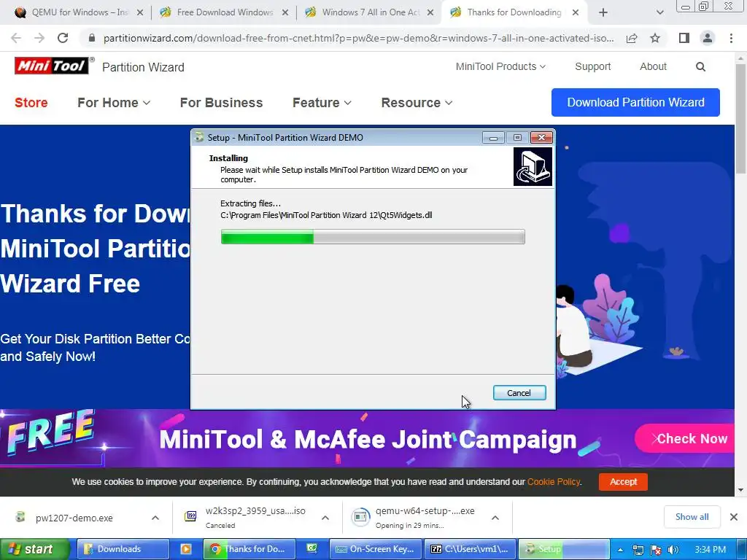Click the page vertical scrollbar
This screenshot has height=560, width=747.
tap(741, 119)
